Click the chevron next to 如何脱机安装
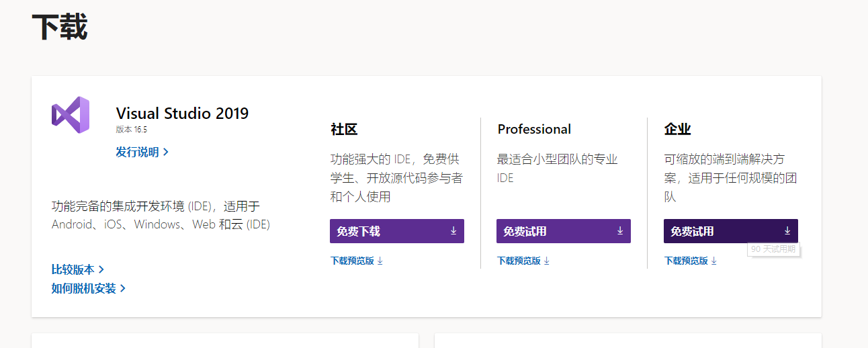868x348 pixels. coord(123,289)
